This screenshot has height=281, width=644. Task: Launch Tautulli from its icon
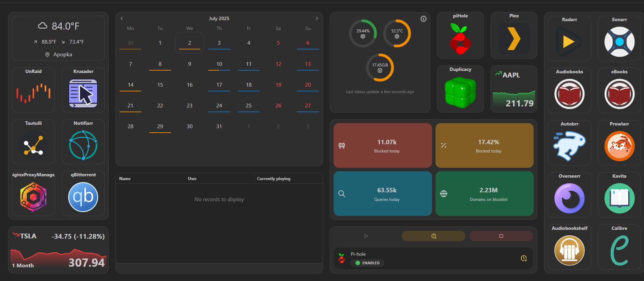[x=33, y=145]
